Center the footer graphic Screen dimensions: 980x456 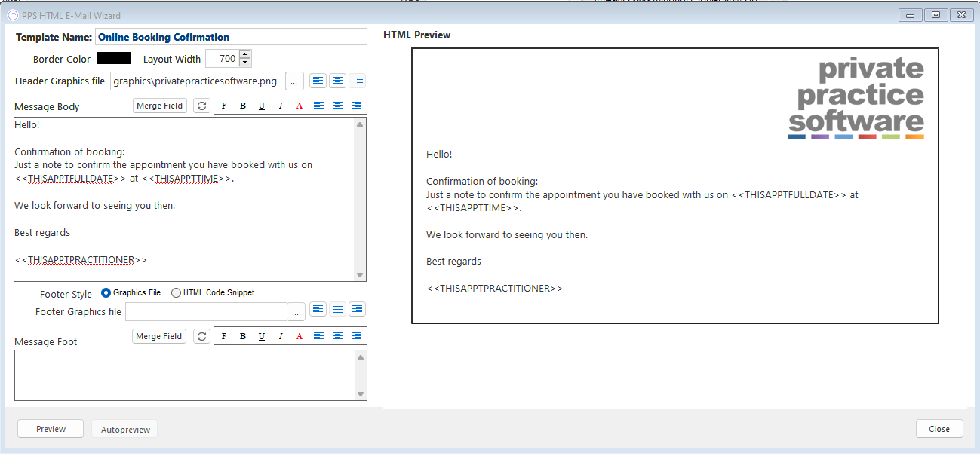point(337,309)
